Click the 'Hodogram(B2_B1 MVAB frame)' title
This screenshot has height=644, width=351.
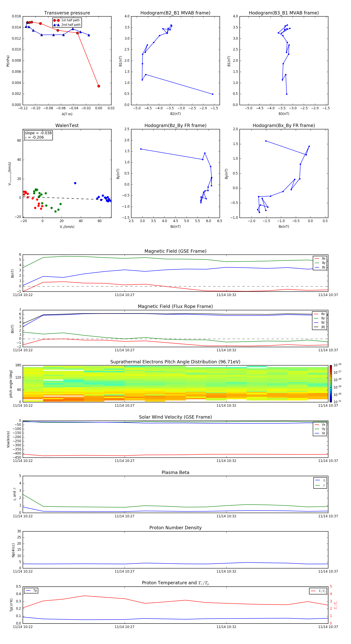click(175, 13)
